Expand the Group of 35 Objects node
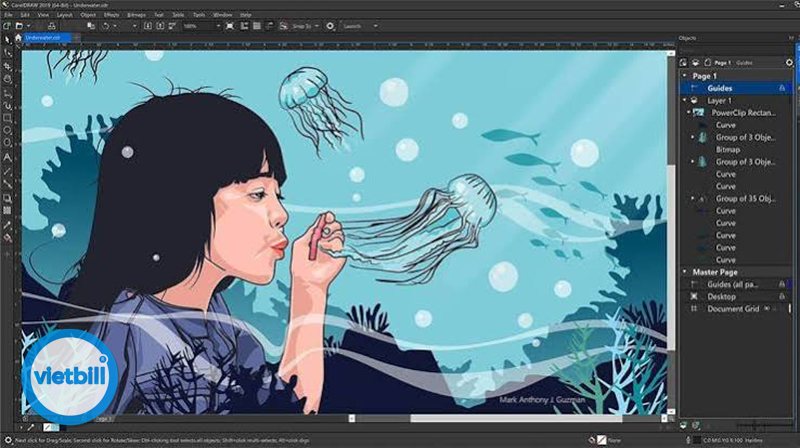Screen dimensions: 800x448 coord(692,198)
